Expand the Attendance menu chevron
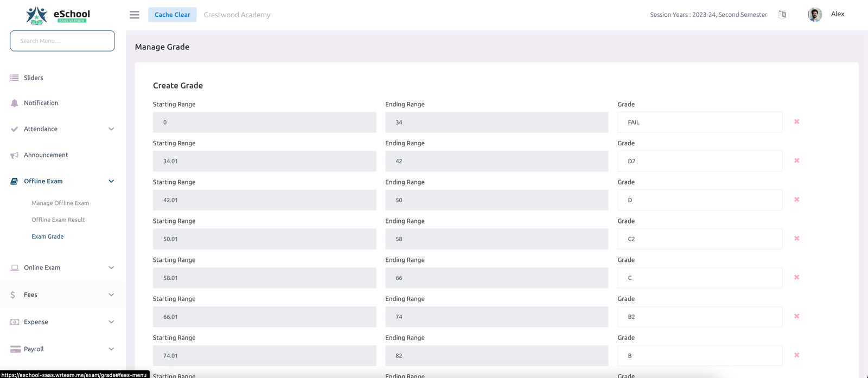 [111, 129]
